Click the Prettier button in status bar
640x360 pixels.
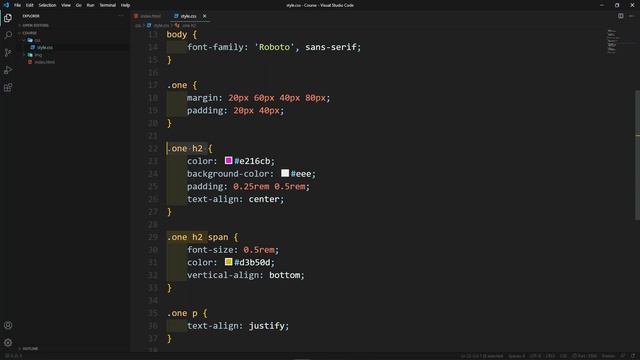(x=608, y=356)
